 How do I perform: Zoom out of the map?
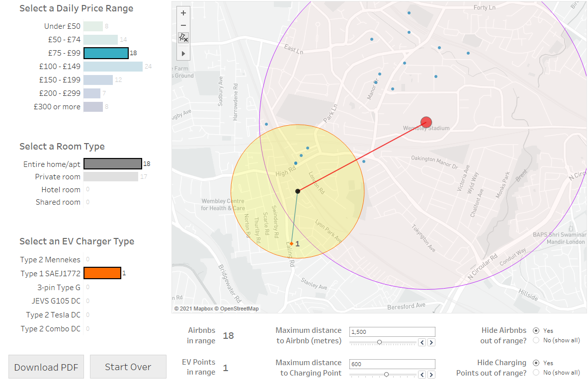click(183, 25)
